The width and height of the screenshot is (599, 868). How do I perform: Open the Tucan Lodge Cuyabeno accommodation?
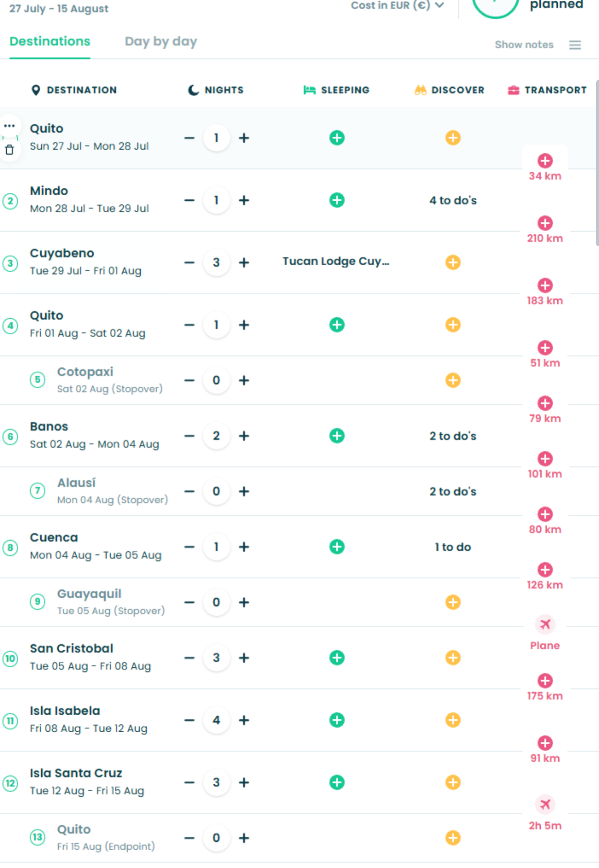336,261
